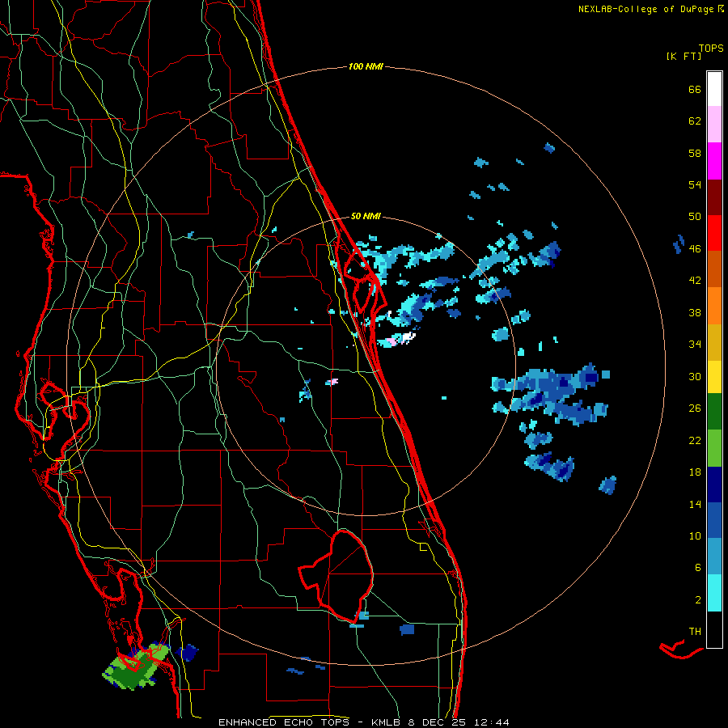Click the bright red legend swatch
Viewport: 728px width, 728px height.
[x=714, y=233]
